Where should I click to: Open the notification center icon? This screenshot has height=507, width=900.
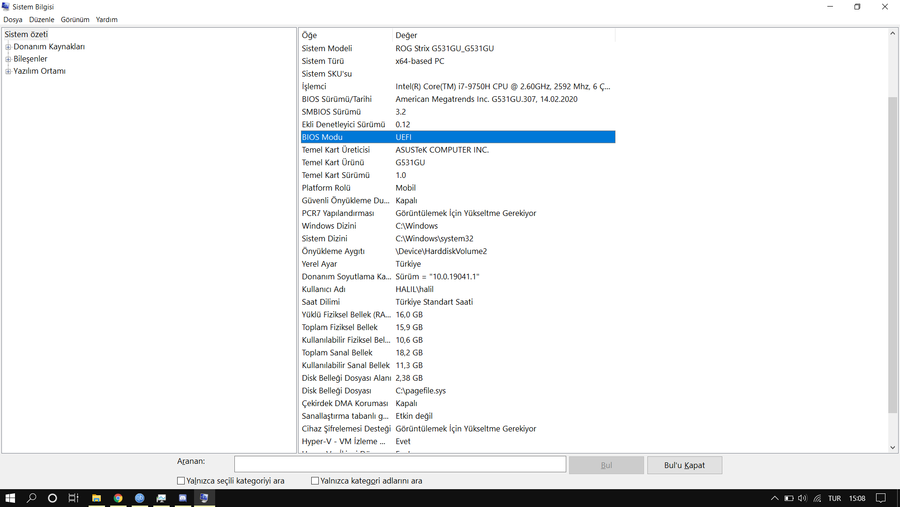881,498
